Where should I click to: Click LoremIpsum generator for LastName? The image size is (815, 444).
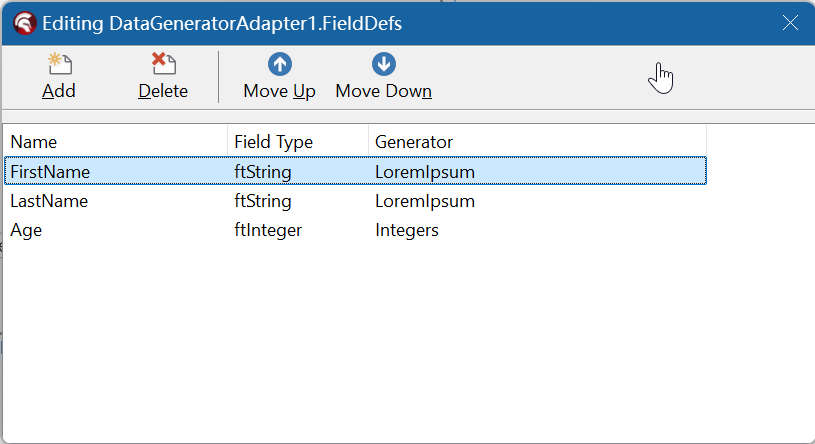pos(424,201)
